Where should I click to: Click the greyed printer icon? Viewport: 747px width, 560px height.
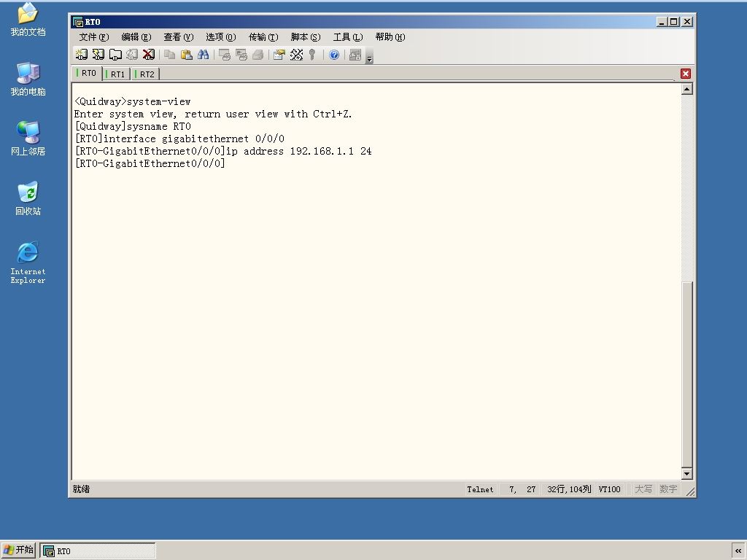[258, 55]
